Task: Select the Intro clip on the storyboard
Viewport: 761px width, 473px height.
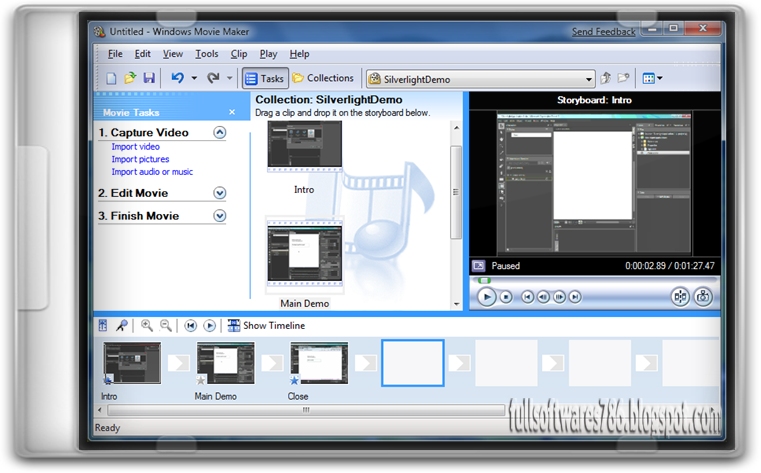Action: [132, 363]
